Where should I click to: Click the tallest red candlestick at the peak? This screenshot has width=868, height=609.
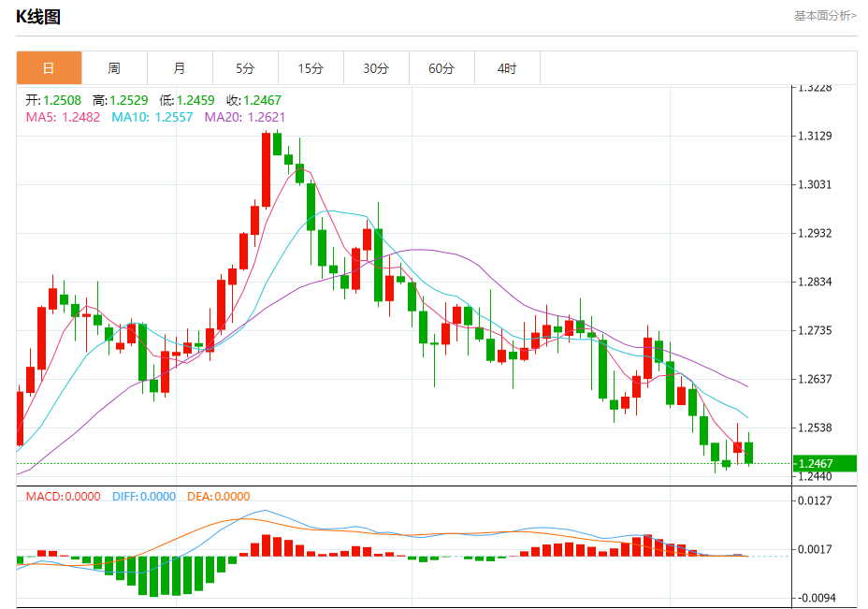coord(267,170)
